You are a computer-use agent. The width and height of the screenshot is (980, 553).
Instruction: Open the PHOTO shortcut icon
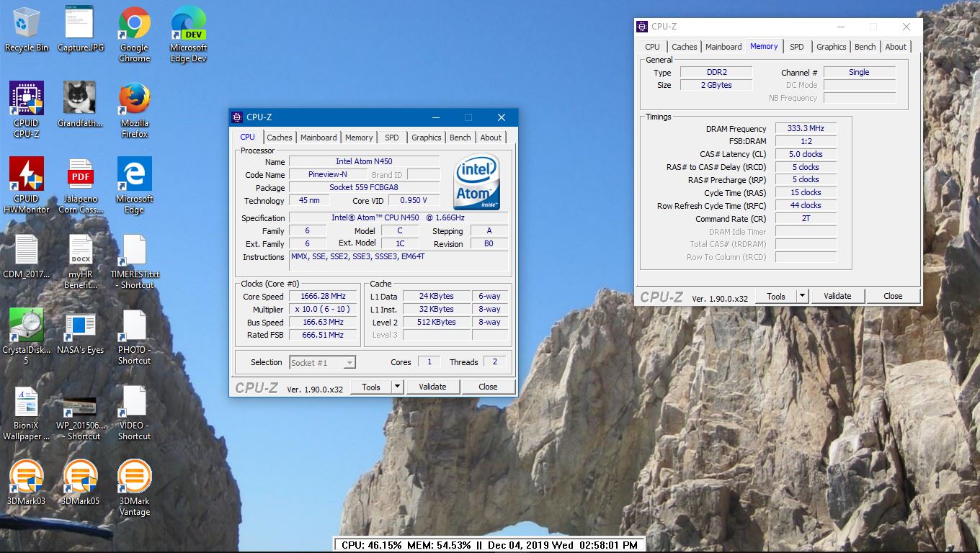coord(135,336)
